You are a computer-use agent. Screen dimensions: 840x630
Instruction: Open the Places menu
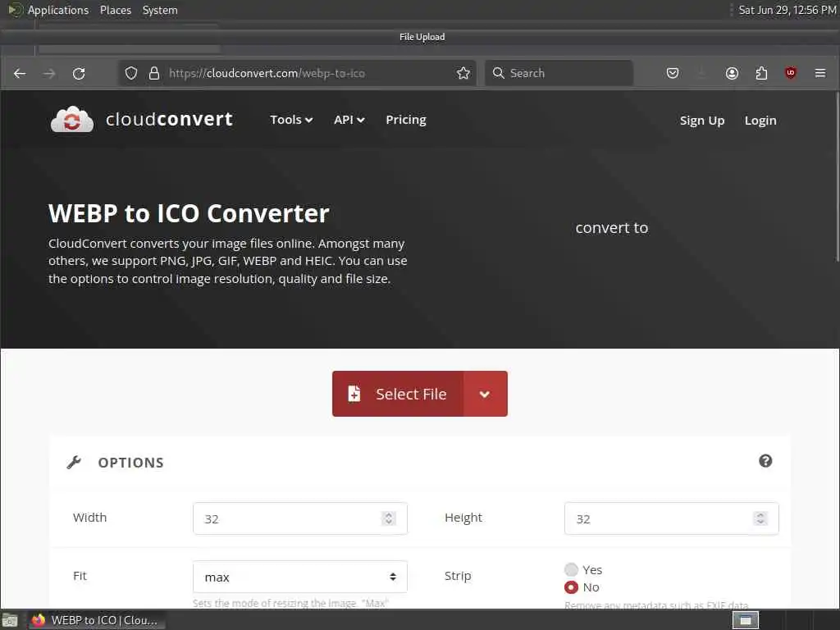[116, 10]
